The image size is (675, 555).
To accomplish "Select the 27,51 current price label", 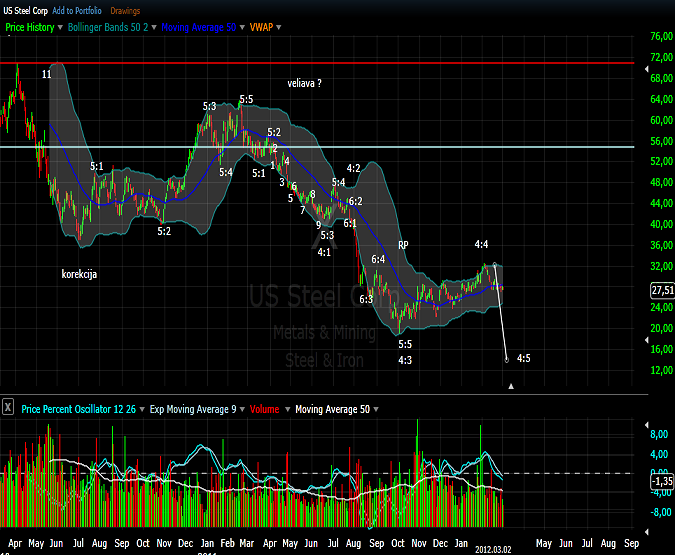I will click(660, 290).
